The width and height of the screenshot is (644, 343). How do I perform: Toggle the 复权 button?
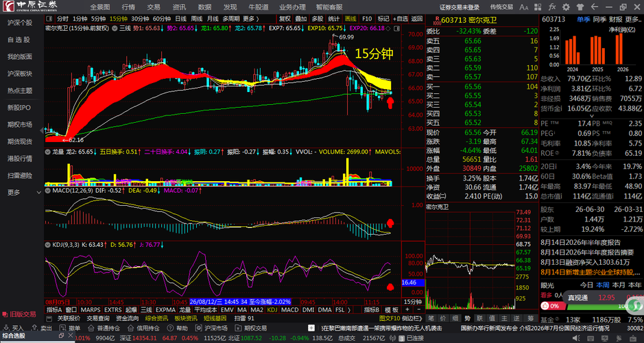coord(285,19)
